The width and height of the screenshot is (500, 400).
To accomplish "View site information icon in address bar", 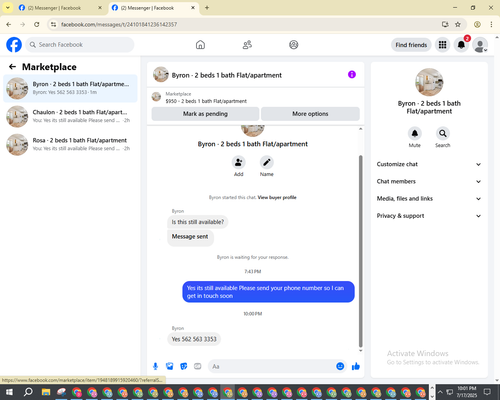I will (x=53, y=24).
